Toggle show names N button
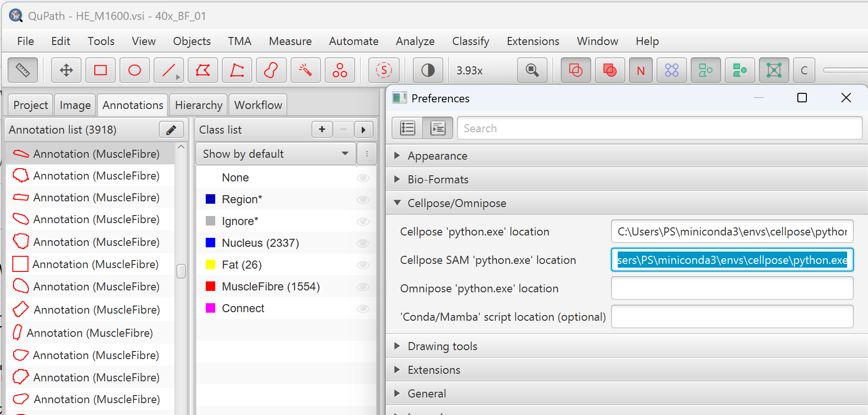868x415 pixels. pos(641,71)
